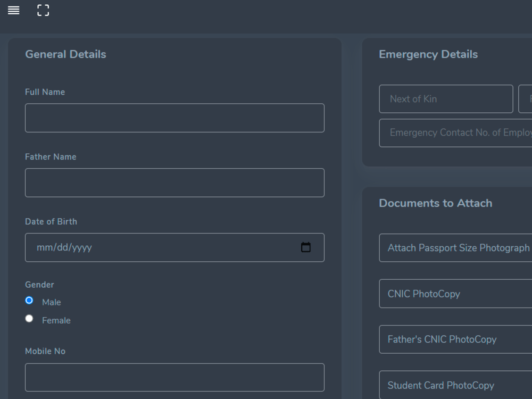Choose CNIC PhotoCopy file input
The width and height of the screenshot is (532, 399).
click(x=455, y=294)
